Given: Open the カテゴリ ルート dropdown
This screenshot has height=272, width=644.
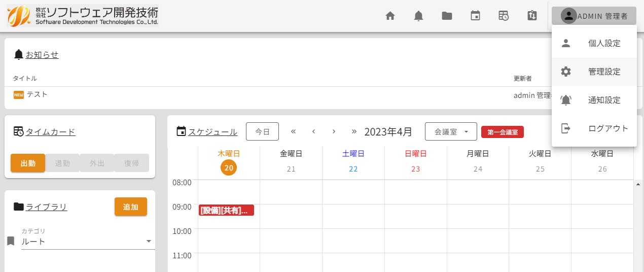Looking at the screenshot, I should tap(87, 242).
